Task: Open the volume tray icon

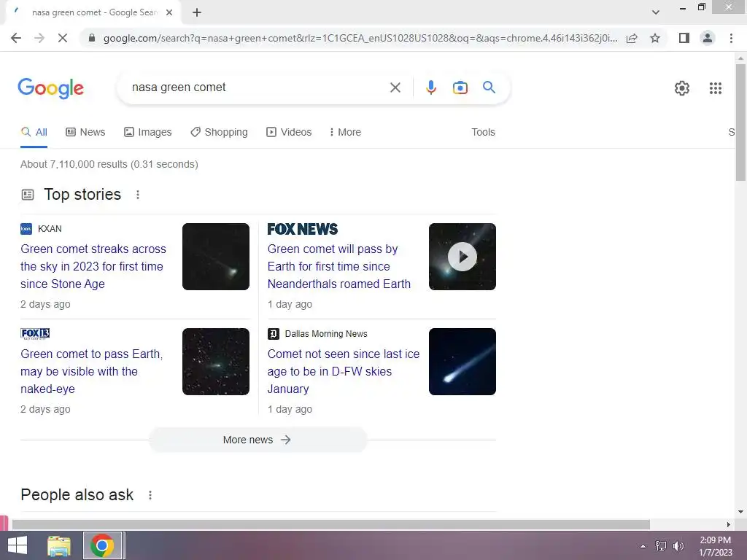Action: click(678, 546)
